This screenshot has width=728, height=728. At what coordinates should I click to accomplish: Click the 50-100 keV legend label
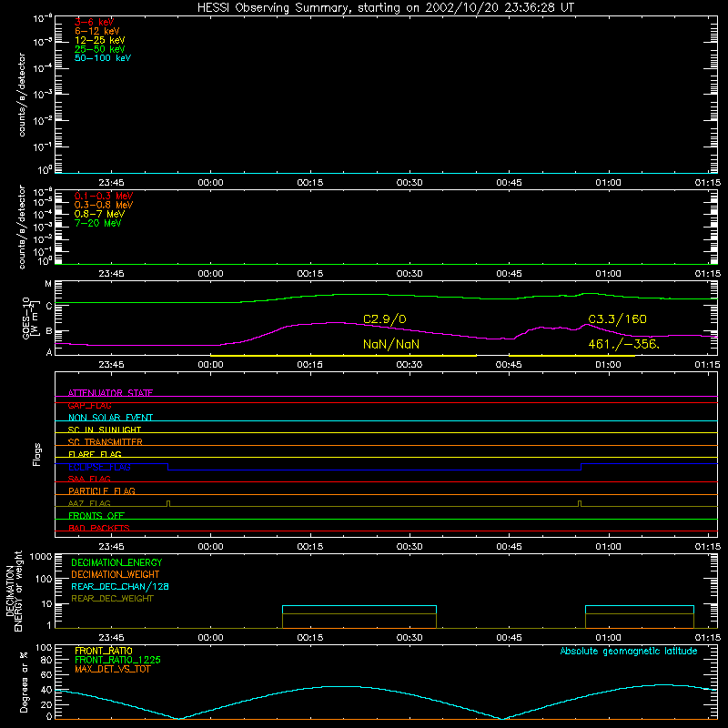pos(103,58)
